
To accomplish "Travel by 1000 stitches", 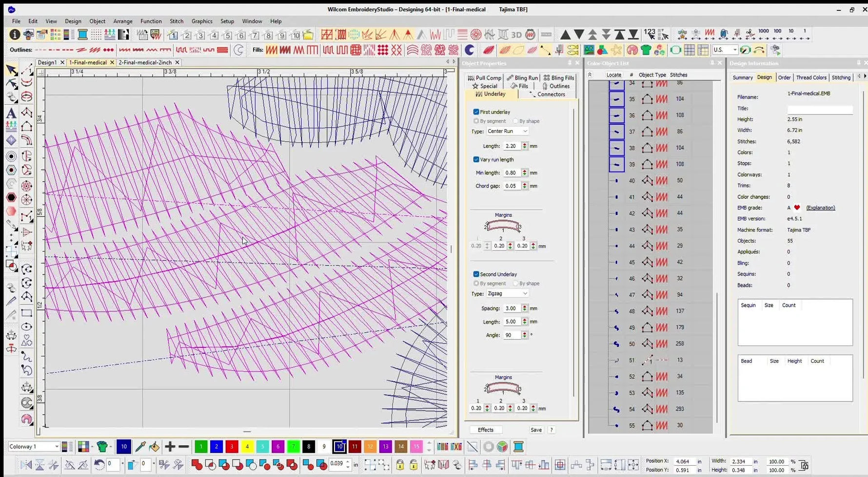I will tap(764, 33).
